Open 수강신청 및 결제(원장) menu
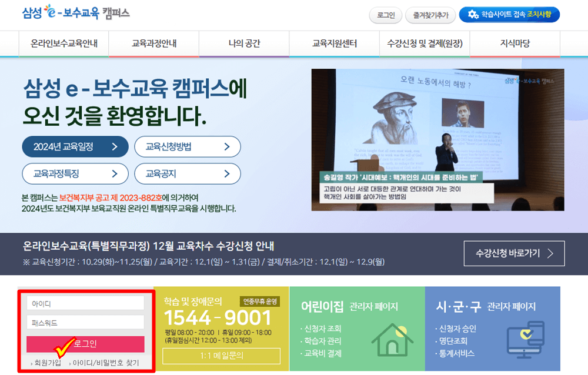 425,43
